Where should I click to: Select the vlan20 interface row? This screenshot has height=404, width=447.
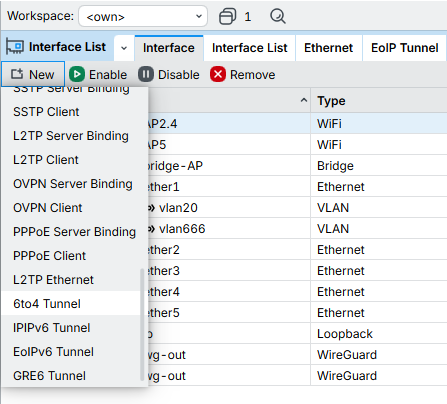click(x=297, y=208)
